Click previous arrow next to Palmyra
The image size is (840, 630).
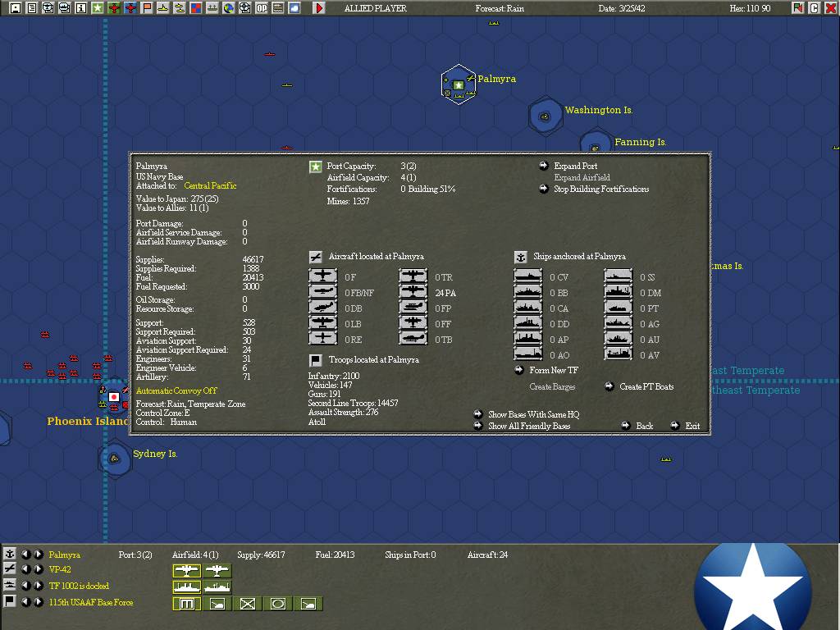pyautogui.click(x=25, y=555)
